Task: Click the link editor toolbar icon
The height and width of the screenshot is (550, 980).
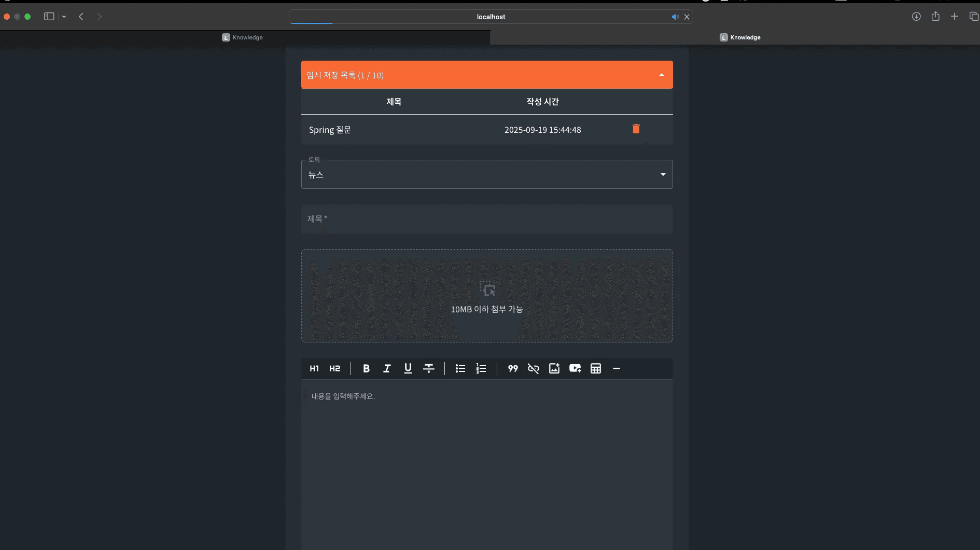Action: point(534,368)
